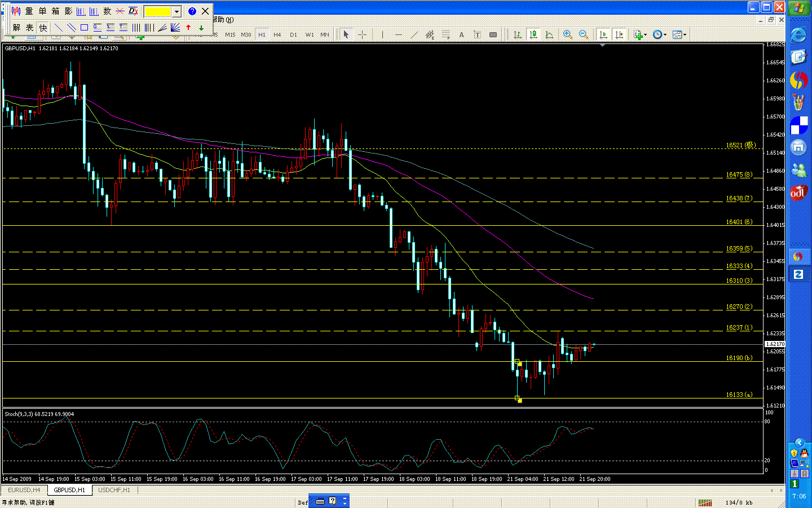Switch to M15 timeframe
812x508 pixels.
tap(230, 34)
